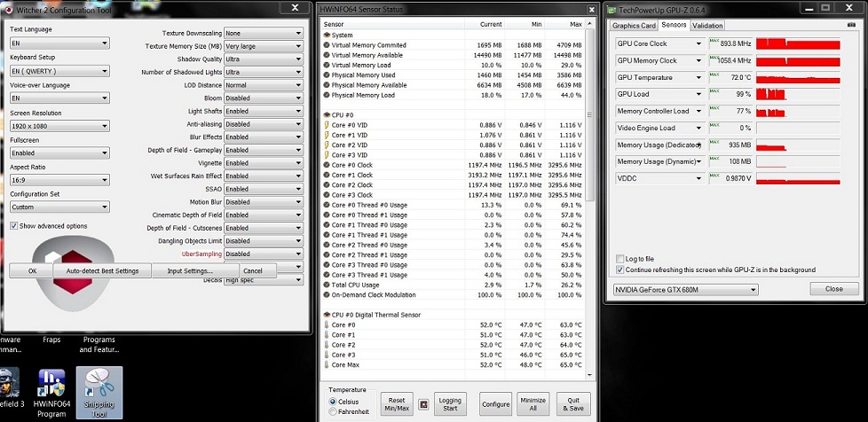This screenshot has height=422, width=868.
Task: Select the Sensors tab in GPU-Z
Action: [674, 25]
